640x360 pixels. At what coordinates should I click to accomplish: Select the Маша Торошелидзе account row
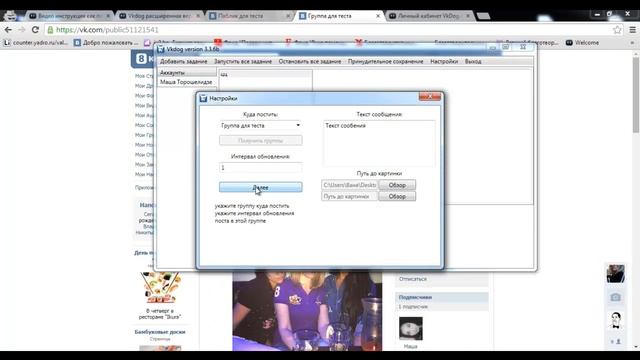[x=187, y=82]
